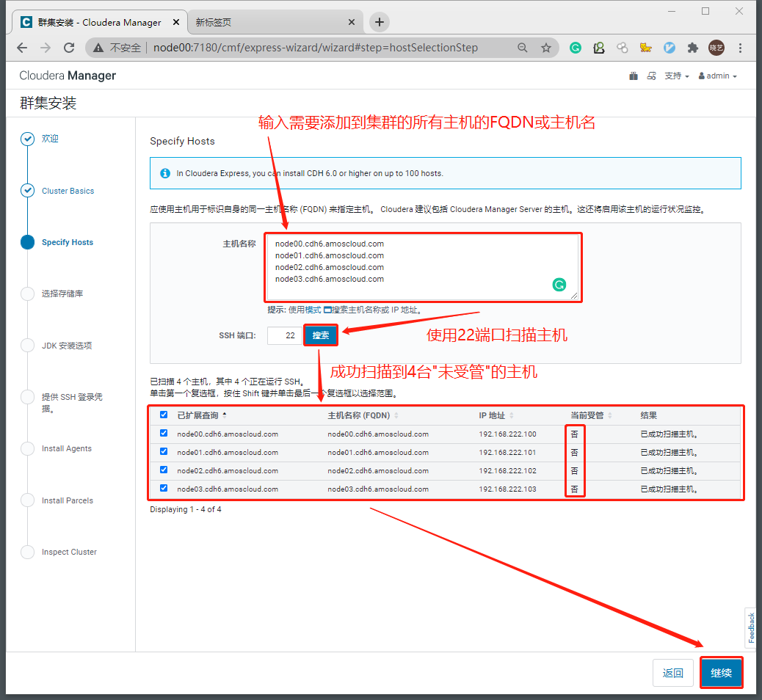Click the 搜索 search button

click(320, 335)
